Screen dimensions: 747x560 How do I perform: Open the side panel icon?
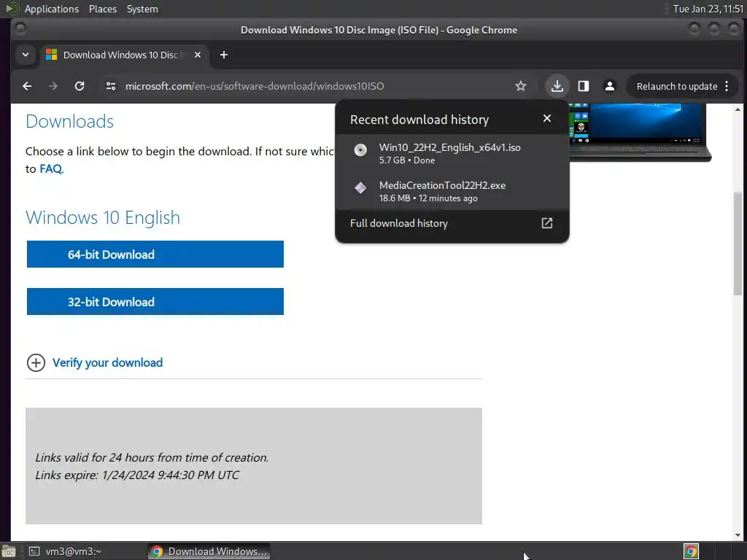pos(584,86)
